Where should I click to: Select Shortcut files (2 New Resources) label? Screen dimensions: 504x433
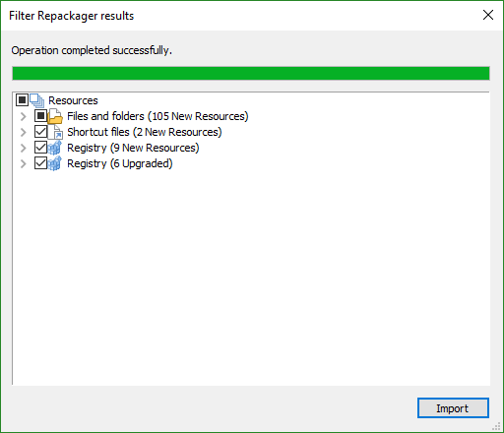coord(145,132)
